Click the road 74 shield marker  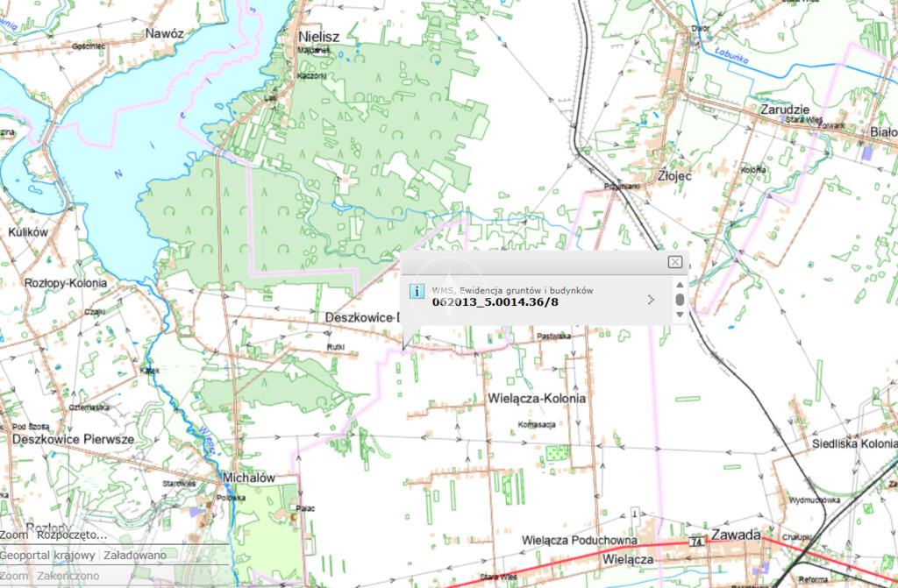[696, 541]
